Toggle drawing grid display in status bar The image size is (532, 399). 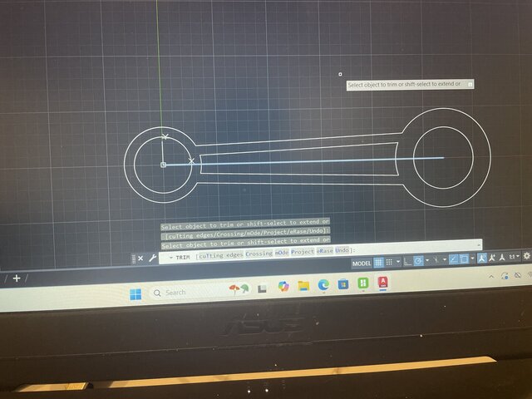[x=378, y=262]
